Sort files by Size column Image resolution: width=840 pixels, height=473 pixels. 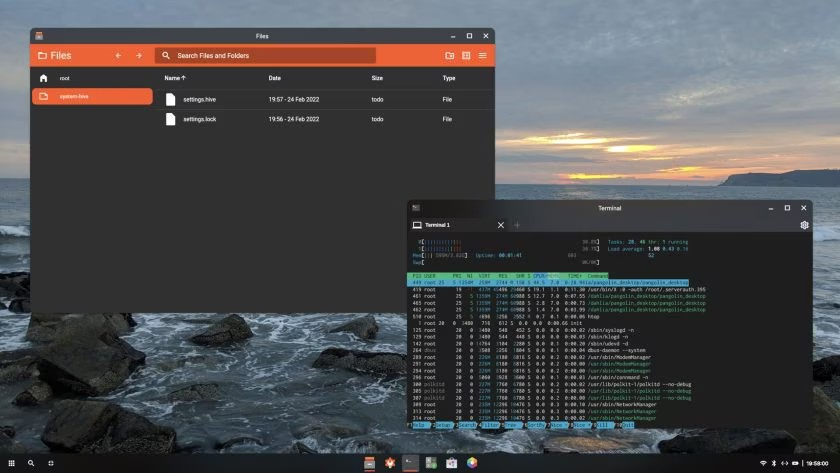(377, 78)
